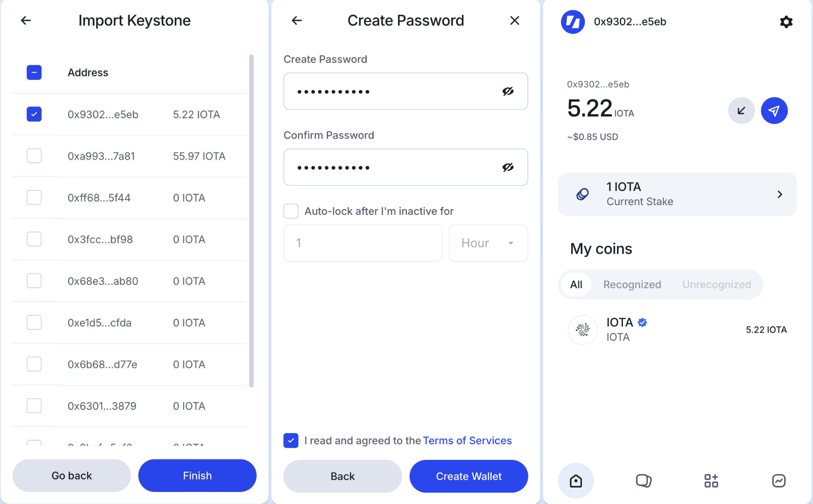Open the Hour unit dropdown
The width and height of the screenshot is (813, 504).
[x=488, y=243]
